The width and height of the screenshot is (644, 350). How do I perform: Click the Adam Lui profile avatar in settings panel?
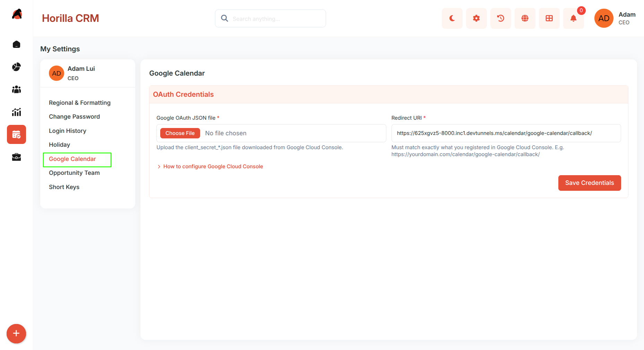[x=57, y=73]
